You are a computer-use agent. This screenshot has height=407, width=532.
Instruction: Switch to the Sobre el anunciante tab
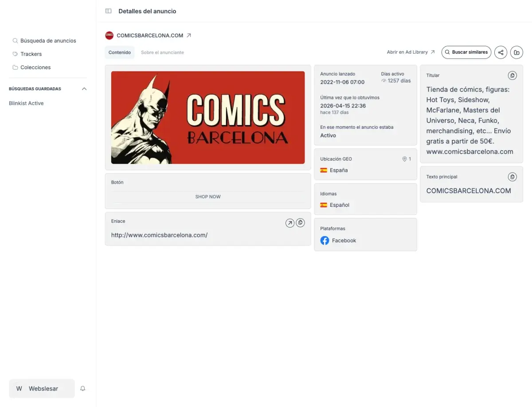(x=162, y=52)
